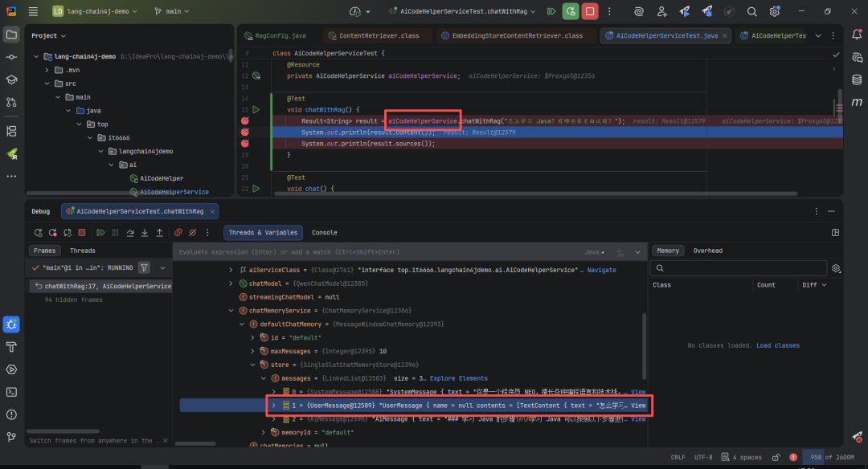Open the lang-chain4j-demo project dropdown
868x469 pixels.
coord(95,11)
